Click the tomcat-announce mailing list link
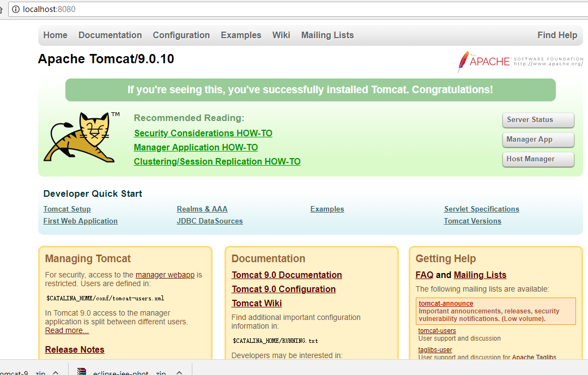 click(x=446, y=304)
